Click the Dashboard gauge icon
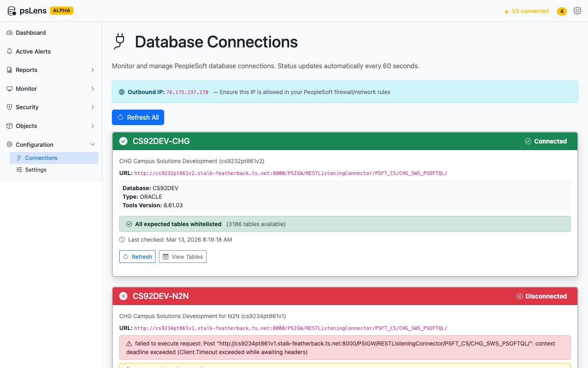Screen dimensions: 588x368 [x=9, y=33]
